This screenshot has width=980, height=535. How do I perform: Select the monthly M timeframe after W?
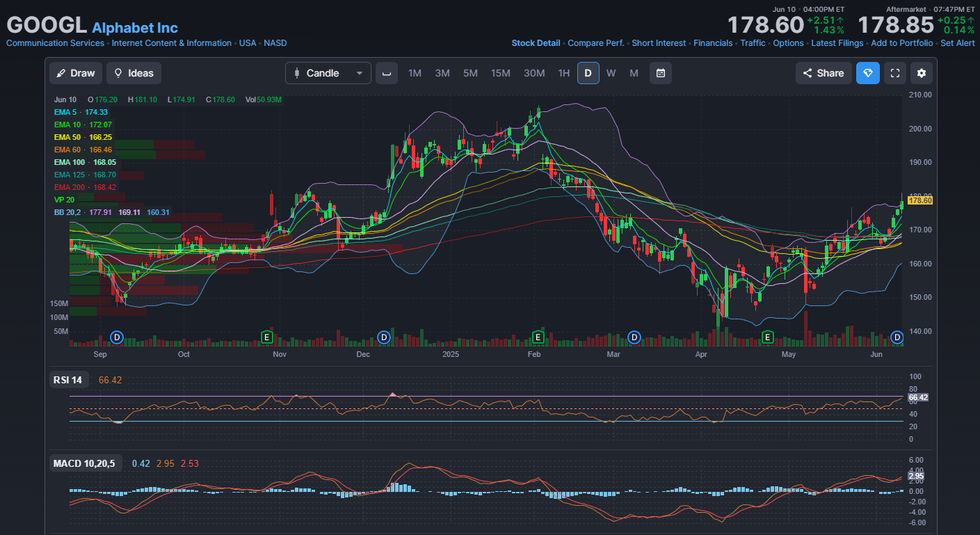tap(634, 73)
